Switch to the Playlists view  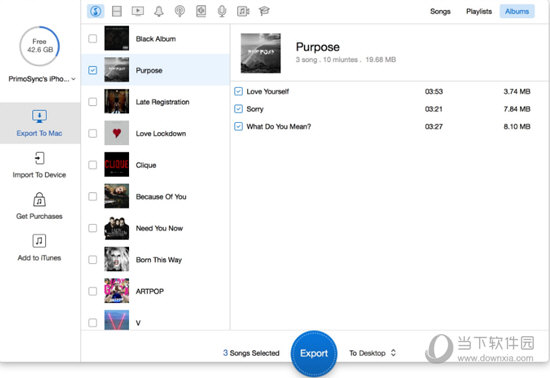coord(479,12)
